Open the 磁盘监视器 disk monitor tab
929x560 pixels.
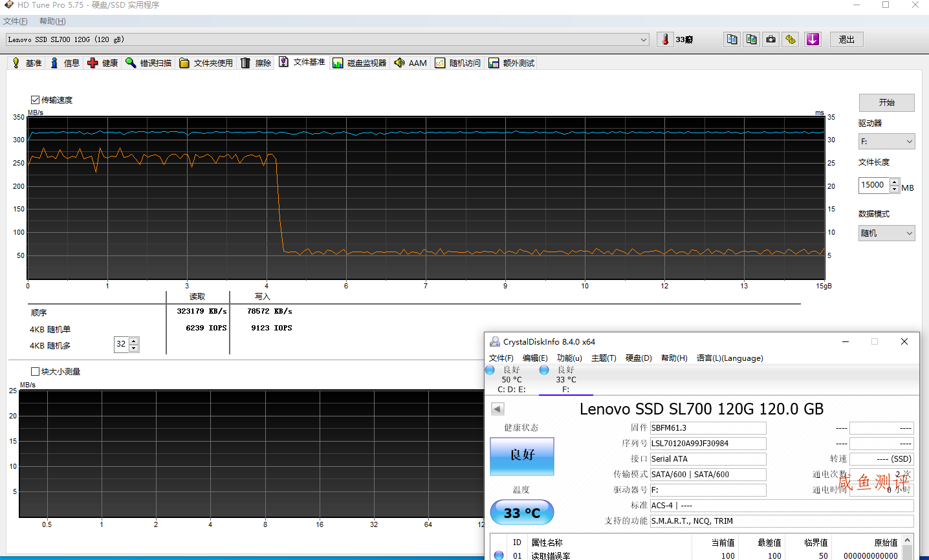[x=360, y=63]
